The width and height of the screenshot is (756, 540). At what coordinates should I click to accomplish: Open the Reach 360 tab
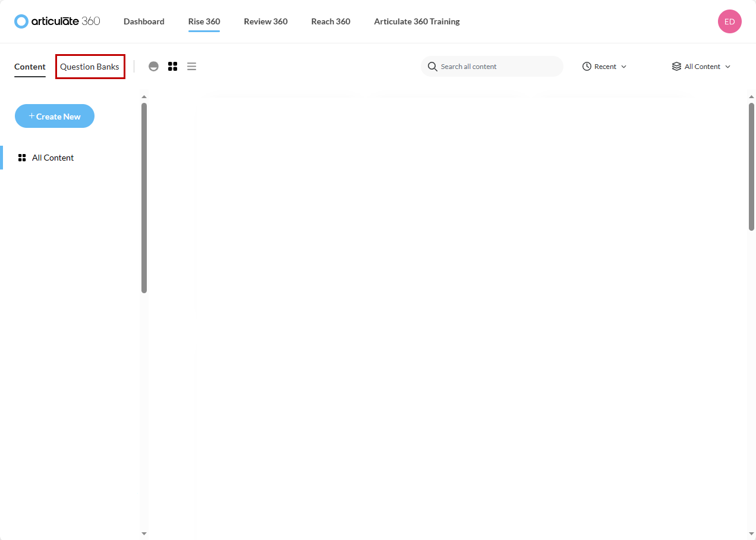tap(330, 21)
